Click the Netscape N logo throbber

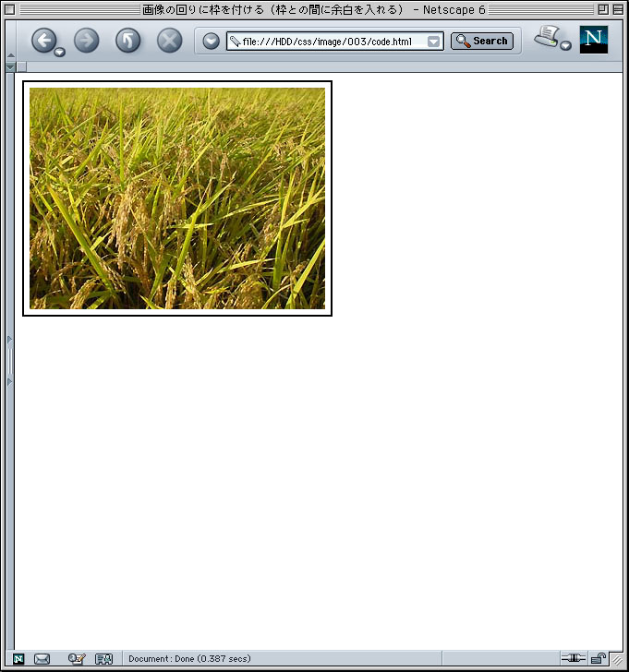(x=593, y=40)
